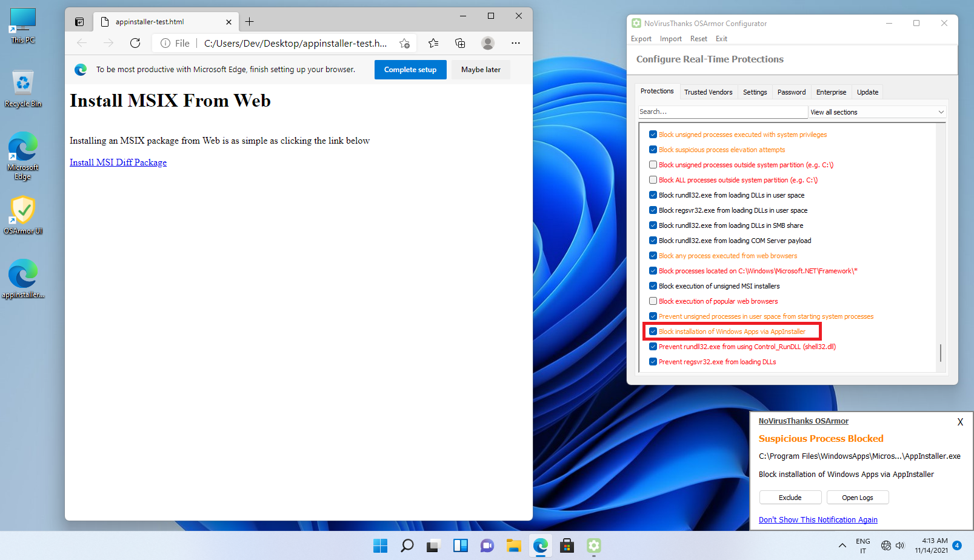Open Edge Collections icon
Viewport: 974px width, 560px height.
click(460, 43)
